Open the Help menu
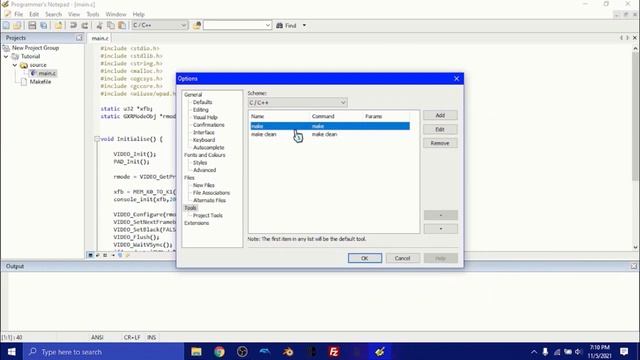 [138, 14]
